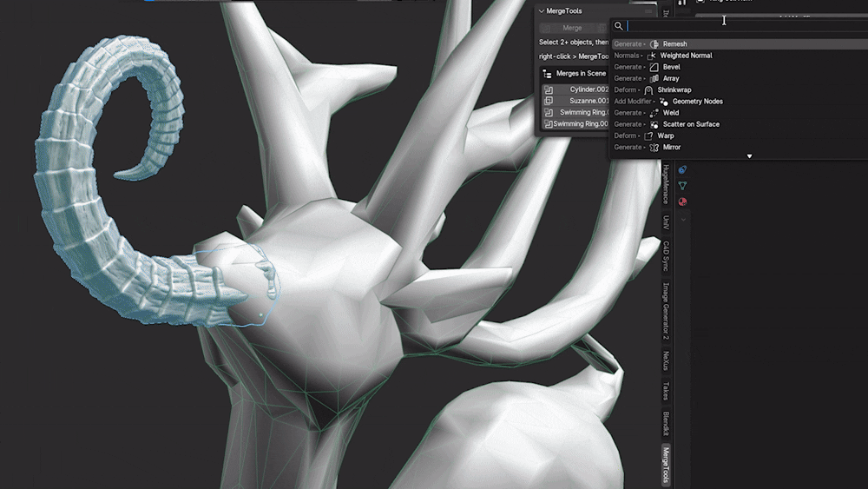Viewport: 868px width, 489px height.
Task: Select the Remesh modifier from the list
Action: [740, 43]
